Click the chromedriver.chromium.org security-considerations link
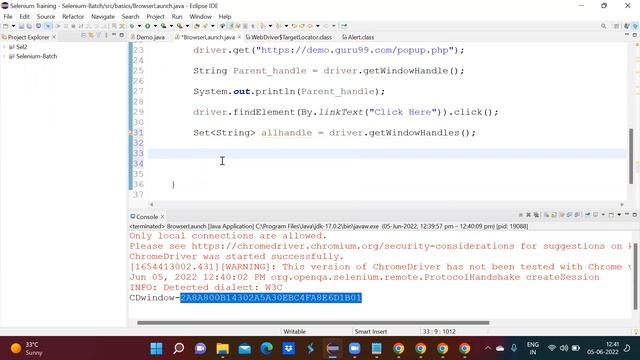This screenshot has height=360, width=640. 353,246
